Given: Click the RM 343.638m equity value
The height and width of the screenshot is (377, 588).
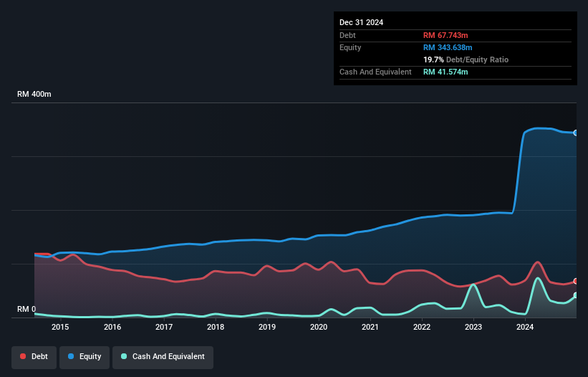Looking at the screenshot, I should click(448, 47).
